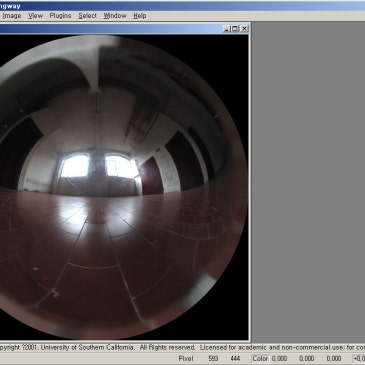Image resolution: width=365 pixels, height=365 pixels.
Task: Select the pixel X value 593
Action: coord(213,359)
